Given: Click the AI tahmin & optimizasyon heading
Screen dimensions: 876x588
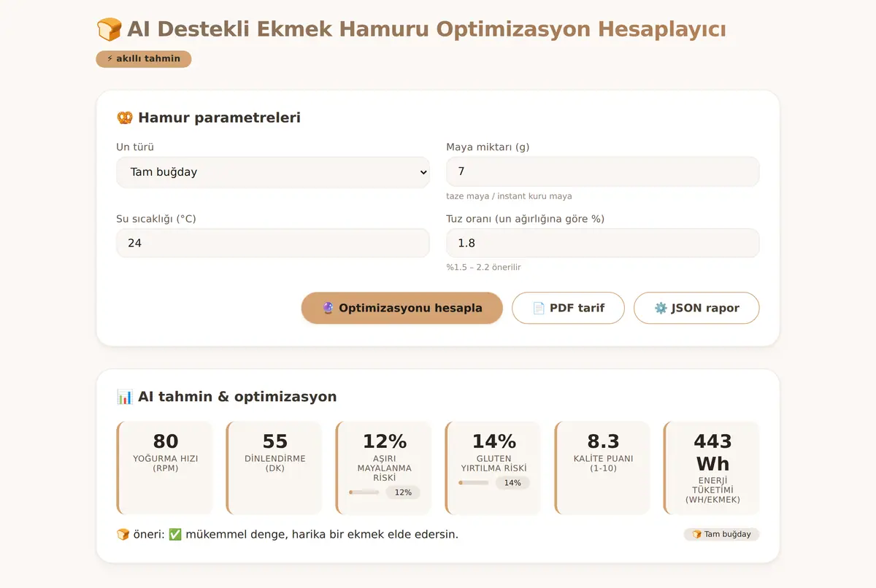Looking at the screenshot, I should coord(227,397).
